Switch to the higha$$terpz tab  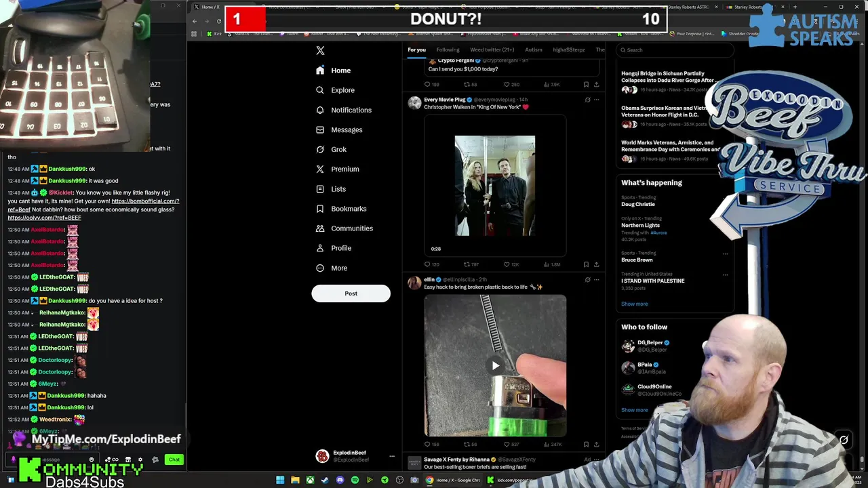coord(568,49)
